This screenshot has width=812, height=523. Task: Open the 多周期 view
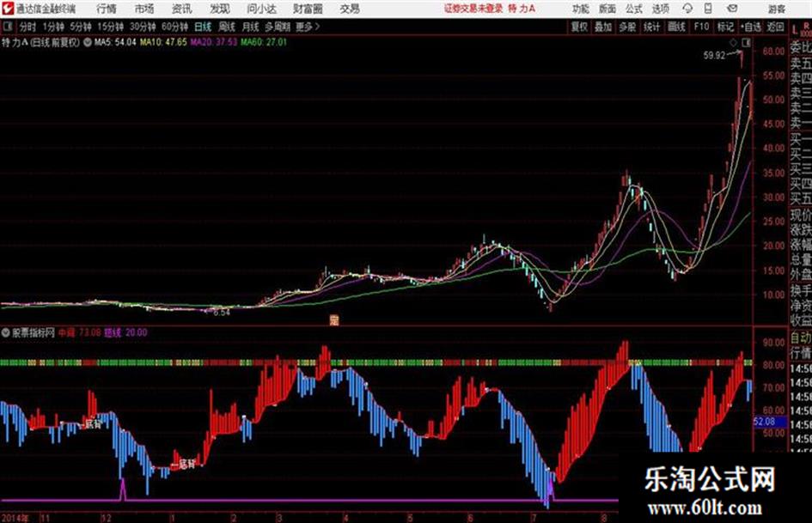click(x=278, y=27)
